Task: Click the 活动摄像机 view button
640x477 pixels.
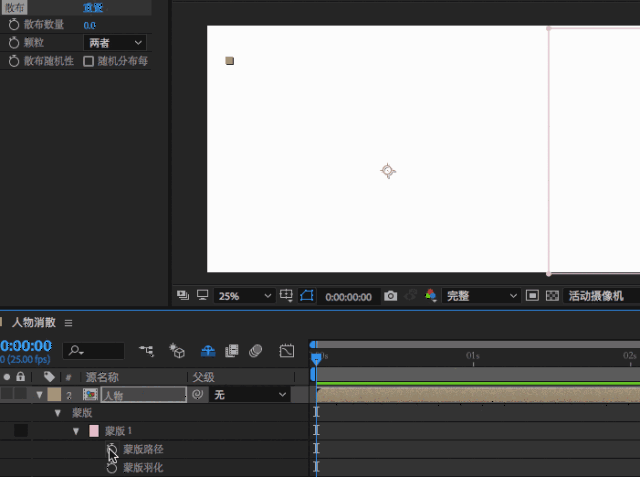Action: pos(600,297)
